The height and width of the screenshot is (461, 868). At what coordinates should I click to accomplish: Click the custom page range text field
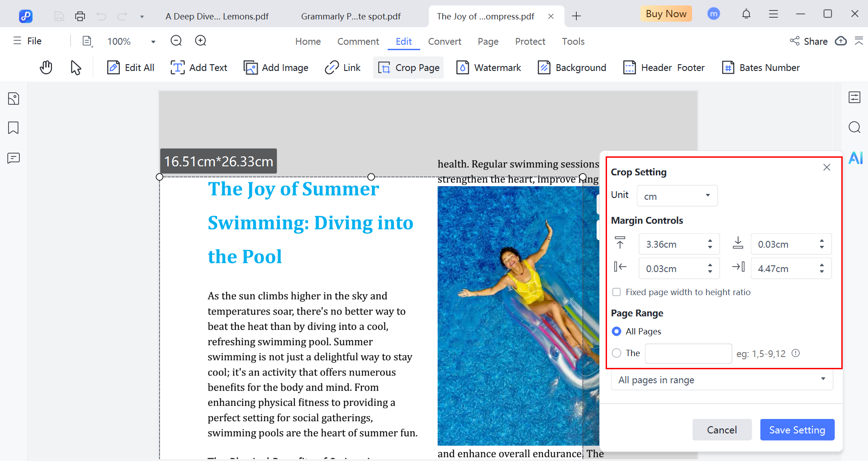(688, 353)
